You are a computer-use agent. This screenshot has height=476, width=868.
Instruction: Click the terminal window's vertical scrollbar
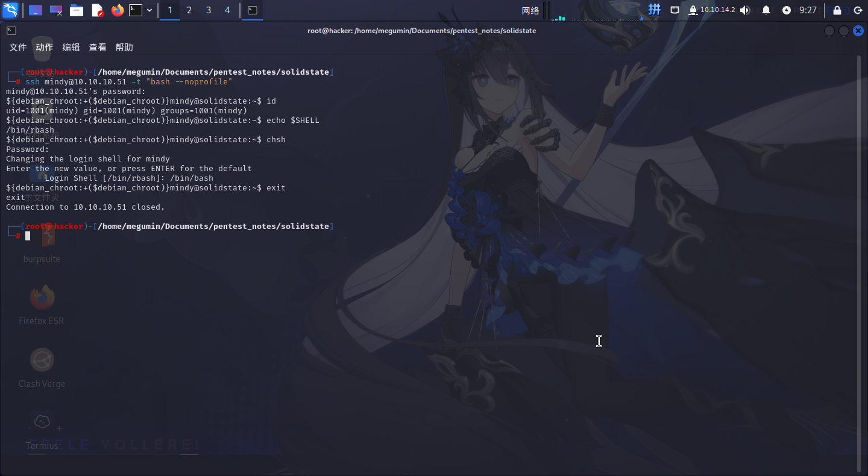pos(860,263)
